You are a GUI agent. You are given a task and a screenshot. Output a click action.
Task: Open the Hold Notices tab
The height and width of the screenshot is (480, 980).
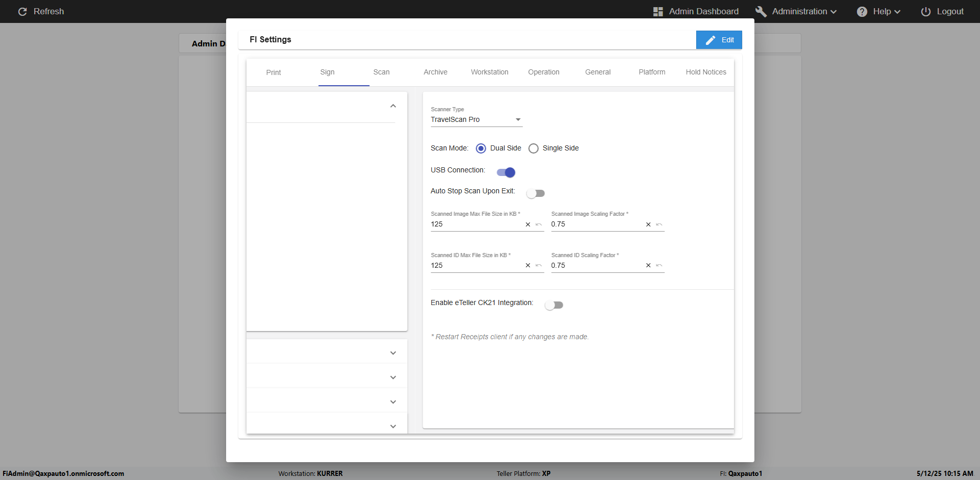(706, 72)
